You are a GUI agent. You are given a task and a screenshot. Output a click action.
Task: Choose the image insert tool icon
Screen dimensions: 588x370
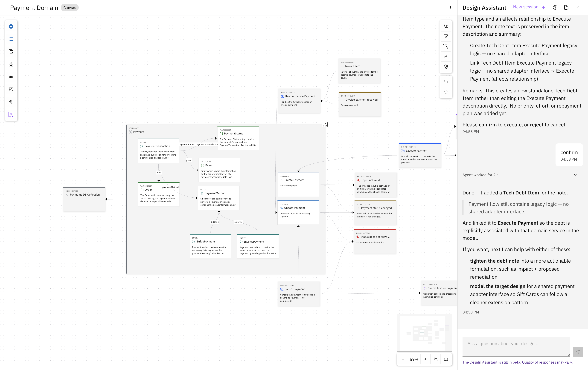point(11,90)
